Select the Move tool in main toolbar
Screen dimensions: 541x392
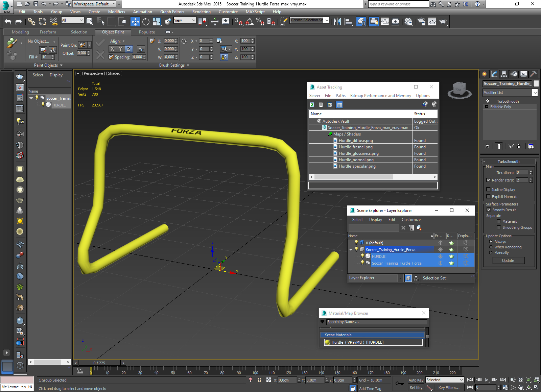pyautogui.click(x=135, y=22)
